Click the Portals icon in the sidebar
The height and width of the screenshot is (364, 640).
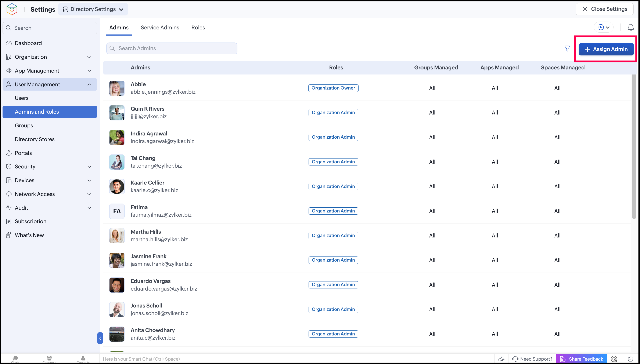pyautogui.click(x=9, y=153)
